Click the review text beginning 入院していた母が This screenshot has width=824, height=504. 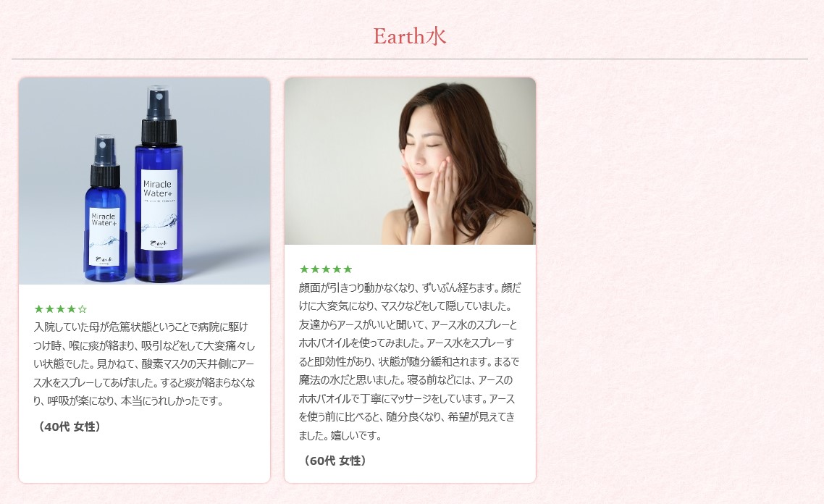coord(145,364)
